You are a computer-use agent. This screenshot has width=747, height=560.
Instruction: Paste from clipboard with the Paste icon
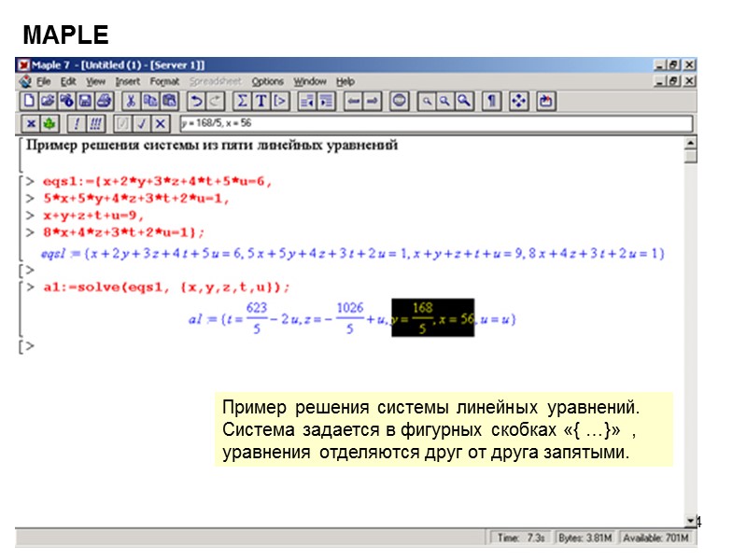[x=169, y=101]
